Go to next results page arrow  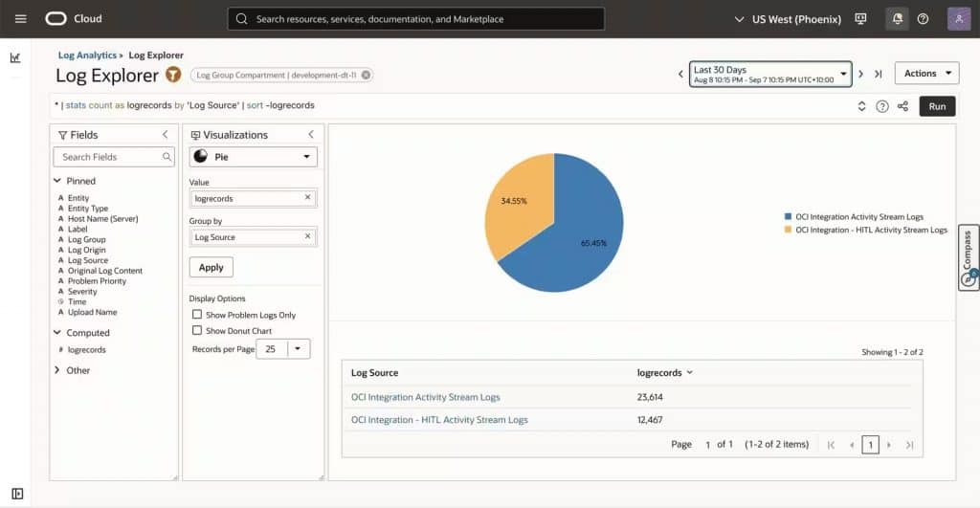pos(889,445)
